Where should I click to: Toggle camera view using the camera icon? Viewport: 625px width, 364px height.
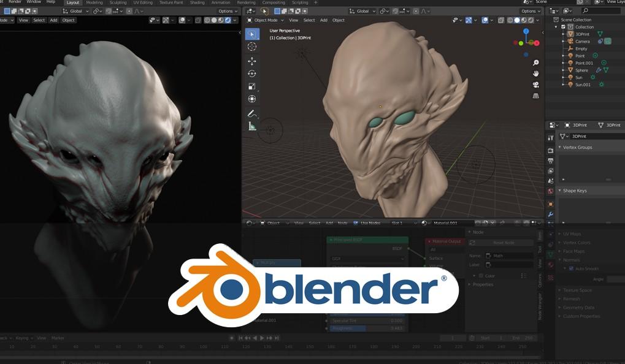pyautogui.click(x=535, y=85)
